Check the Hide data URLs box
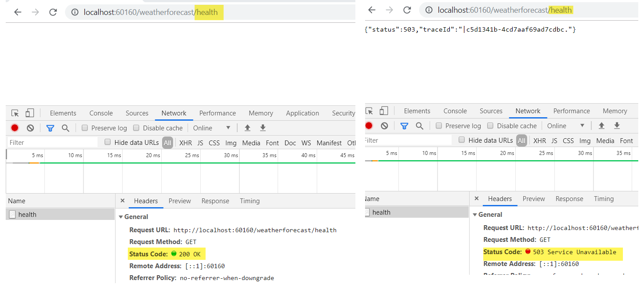 [x=108, y=142]
